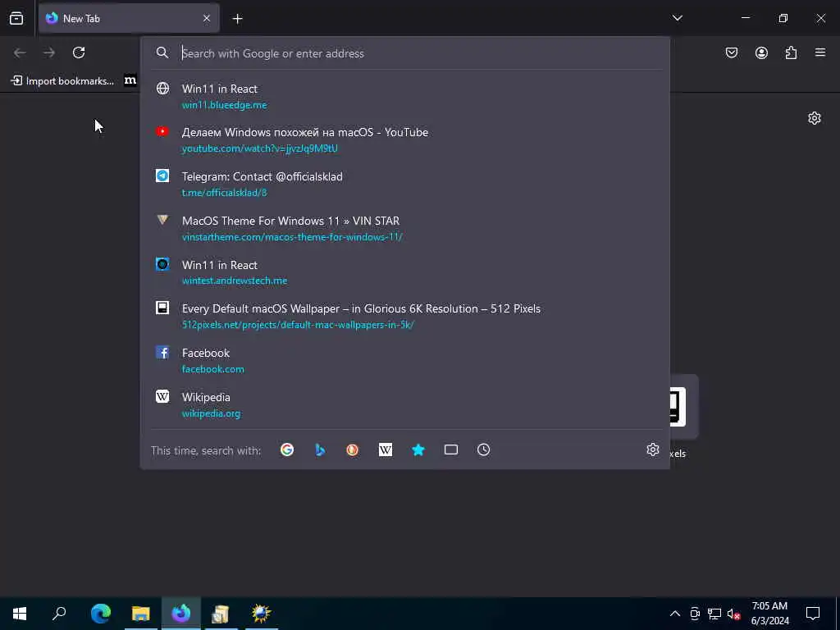Click youtube.com/watch URL text

click(260, 148)
